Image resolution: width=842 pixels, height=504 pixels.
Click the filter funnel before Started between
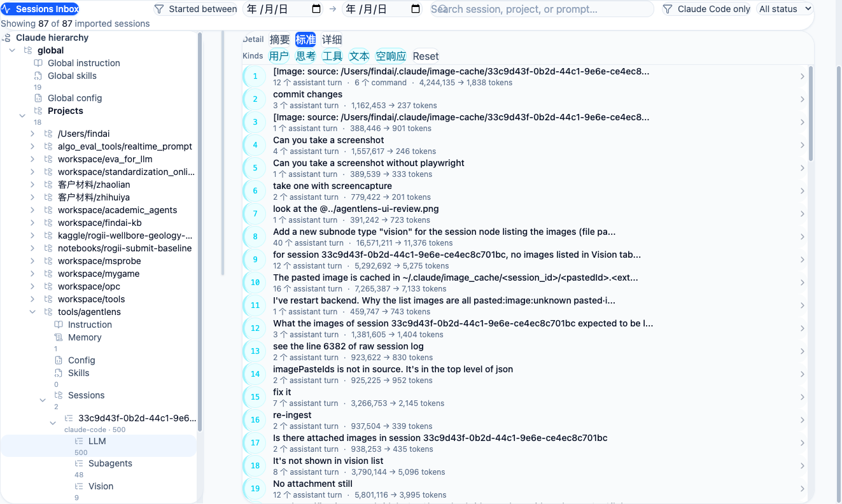click(159, 9)
